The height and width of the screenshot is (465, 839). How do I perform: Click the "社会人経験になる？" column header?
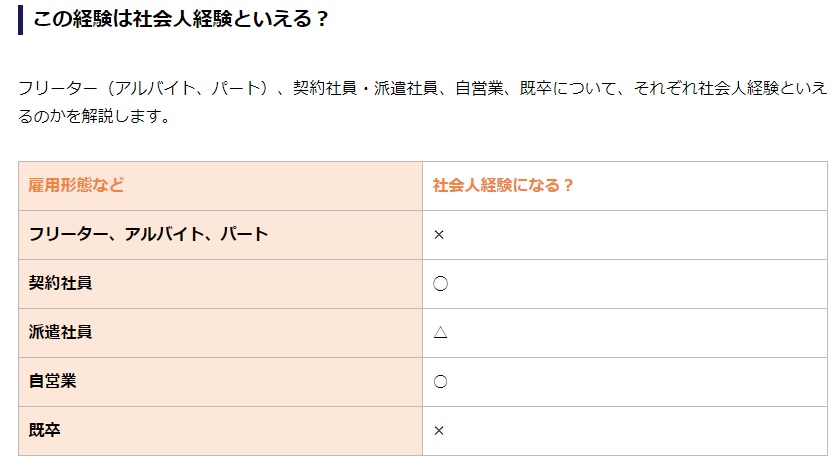click(503, 185)
